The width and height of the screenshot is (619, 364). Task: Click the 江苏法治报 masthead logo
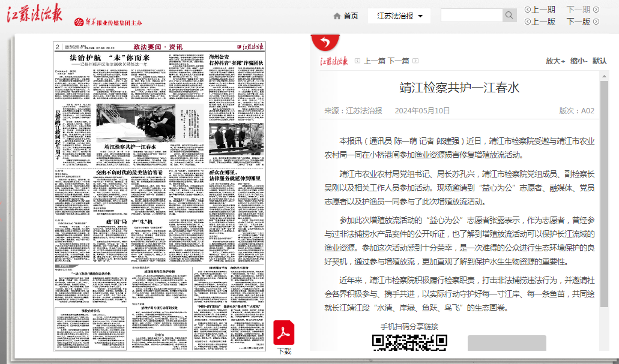click(34, 13)
